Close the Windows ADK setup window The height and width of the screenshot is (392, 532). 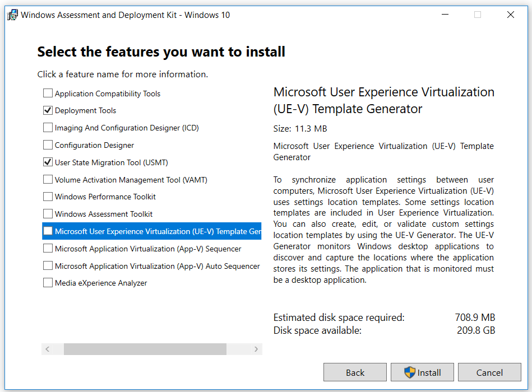click(511, 15)
